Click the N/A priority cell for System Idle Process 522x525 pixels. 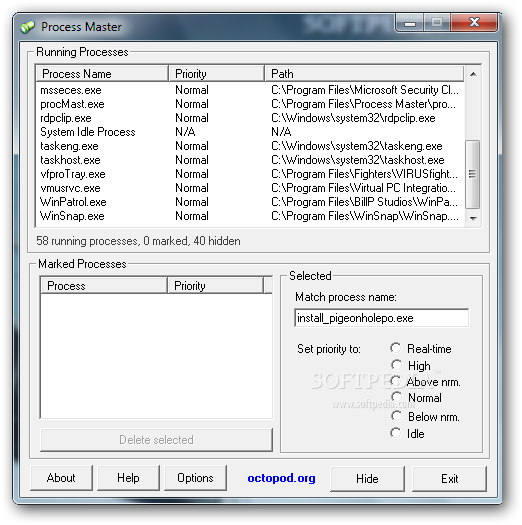pyautogui.click(x=185, y=132)
